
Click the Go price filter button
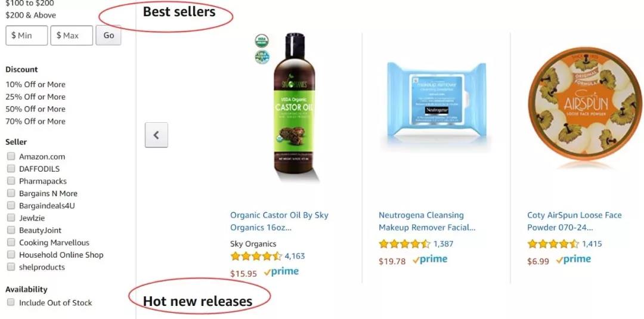pos(109,35)
